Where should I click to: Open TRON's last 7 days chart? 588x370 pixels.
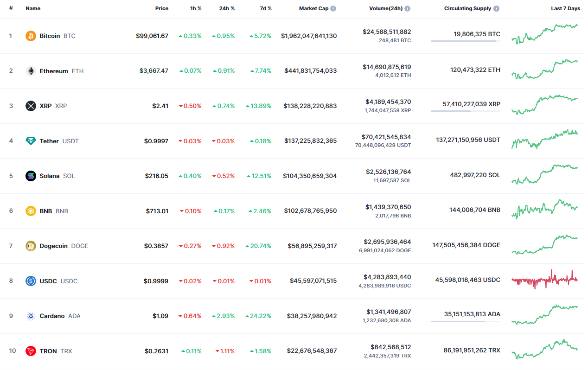click(x=544, y=349)
